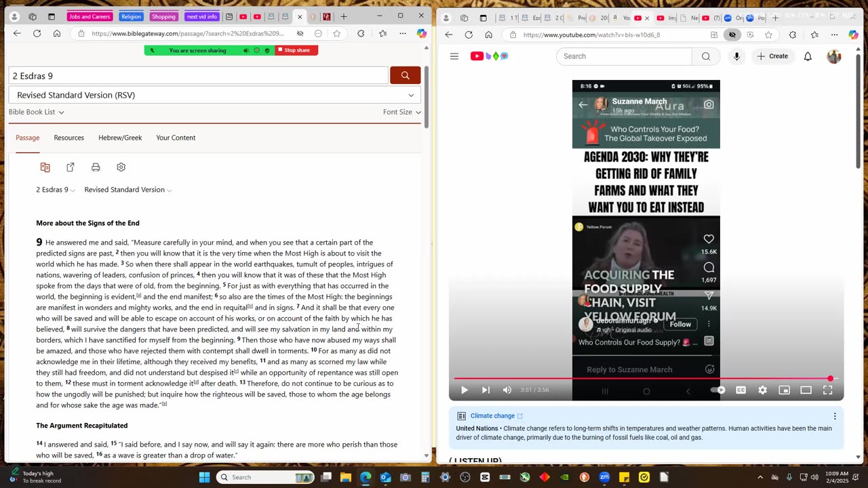Click the share passage icon
This screenshot has width=868, height=488.
click(71, 167)
